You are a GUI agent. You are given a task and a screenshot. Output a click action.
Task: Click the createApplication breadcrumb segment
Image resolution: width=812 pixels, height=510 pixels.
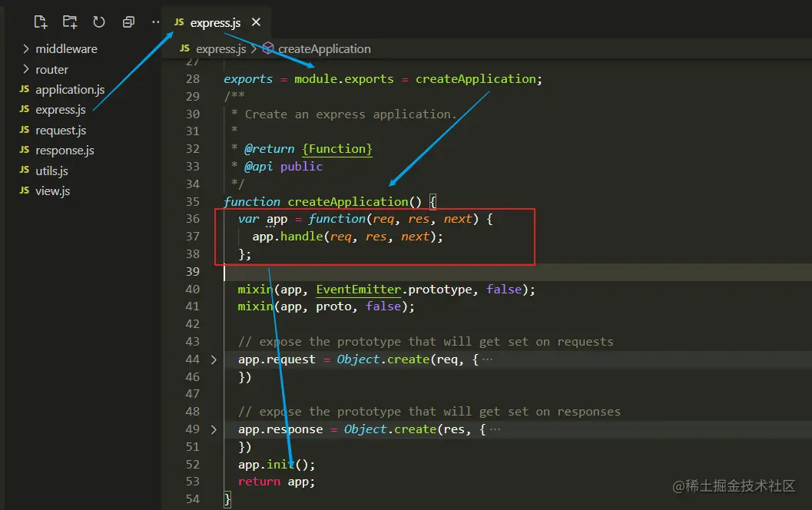click(x=324, y=48)
